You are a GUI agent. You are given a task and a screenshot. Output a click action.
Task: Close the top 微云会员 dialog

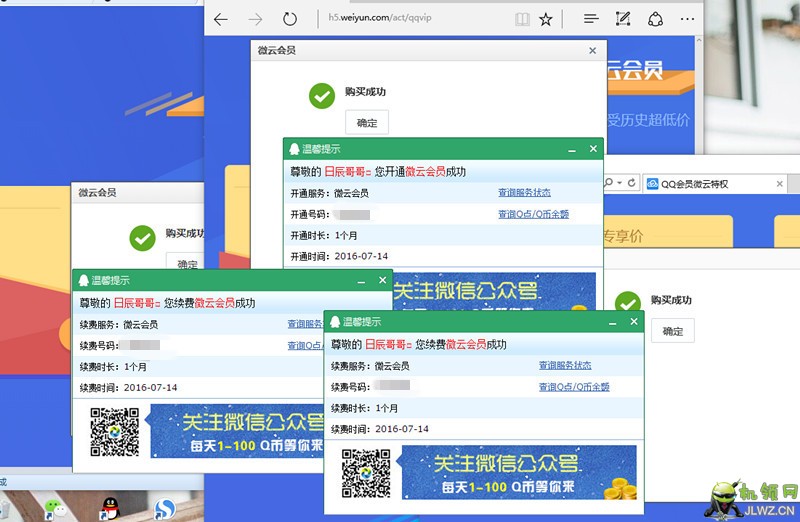(x=592, y=51)
